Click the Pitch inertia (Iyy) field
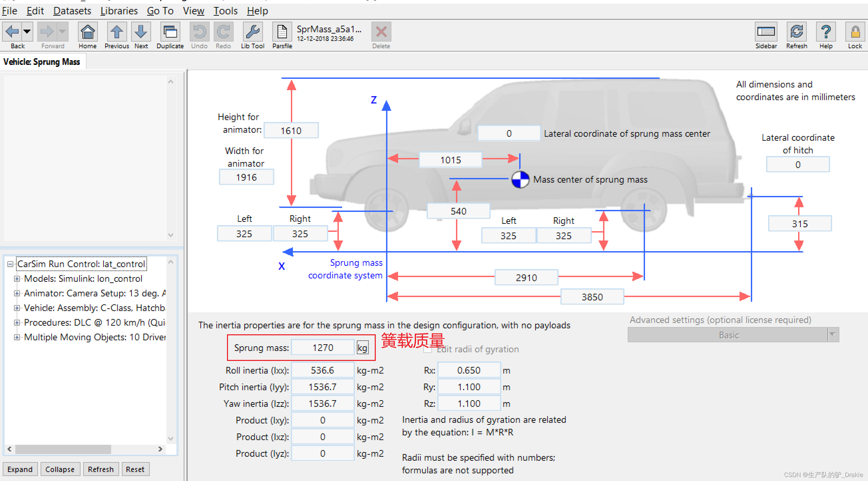 323,387
